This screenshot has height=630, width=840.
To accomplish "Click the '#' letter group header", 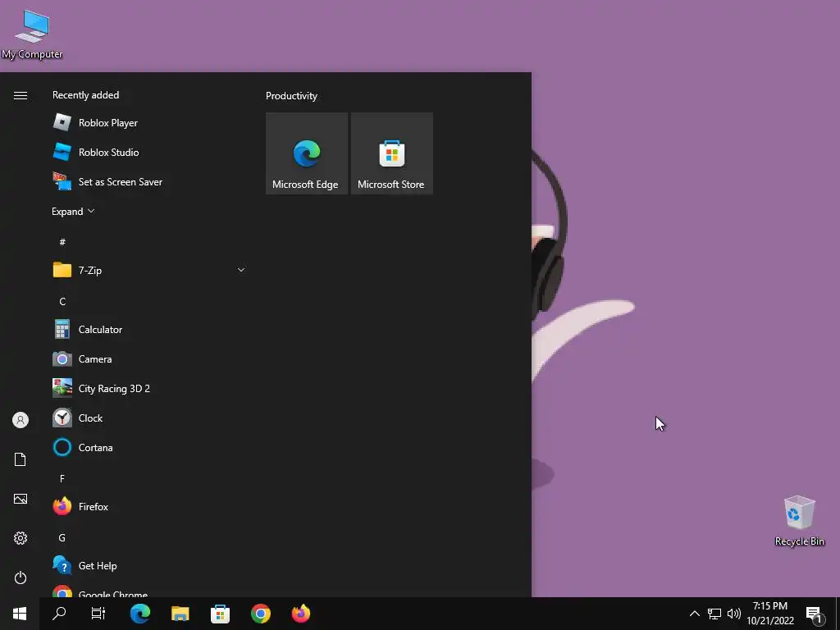I will point(62,242).
